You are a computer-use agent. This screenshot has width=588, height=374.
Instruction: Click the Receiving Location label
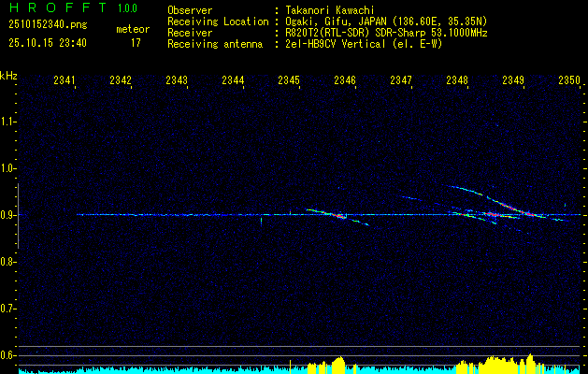pyautogui.click(x=218, y=22)
